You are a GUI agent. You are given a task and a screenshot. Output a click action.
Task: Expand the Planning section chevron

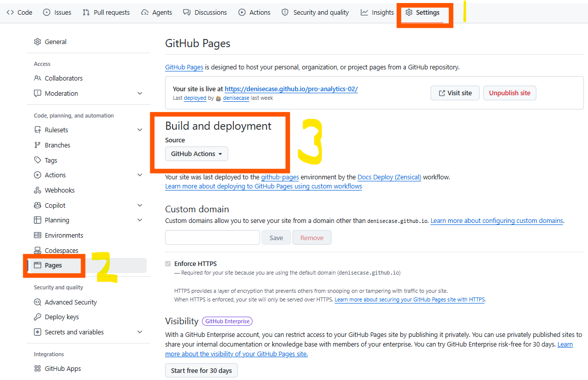140,220
